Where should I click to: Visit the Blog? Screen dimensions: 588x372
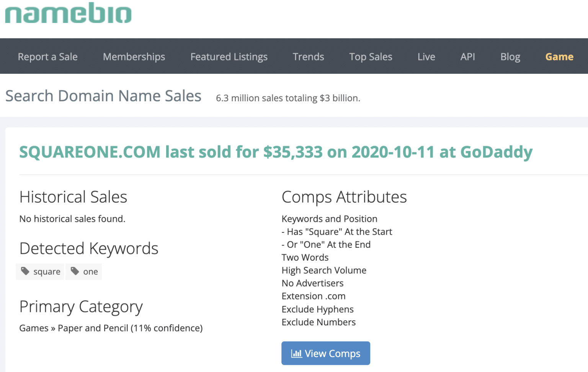coord(510,57)
